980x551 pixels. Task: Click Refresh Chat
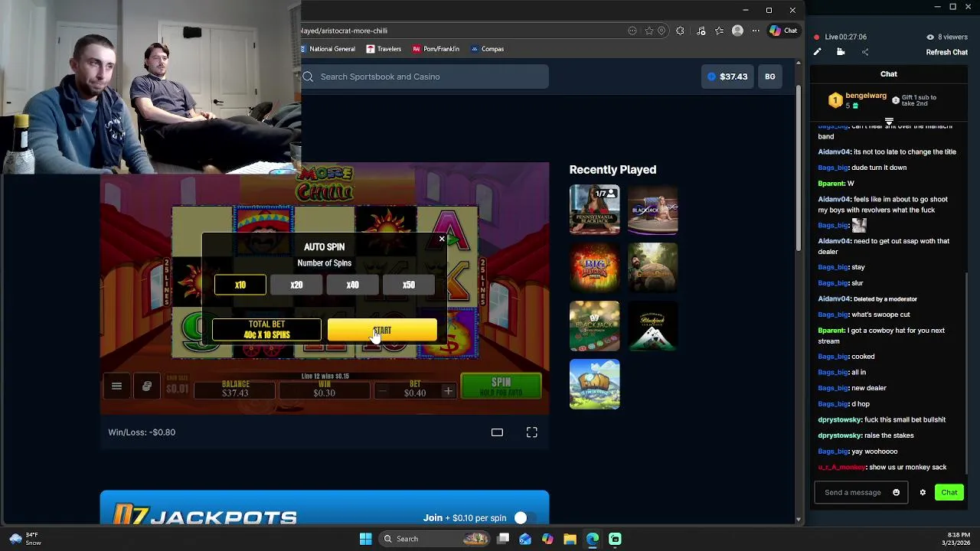947,52
